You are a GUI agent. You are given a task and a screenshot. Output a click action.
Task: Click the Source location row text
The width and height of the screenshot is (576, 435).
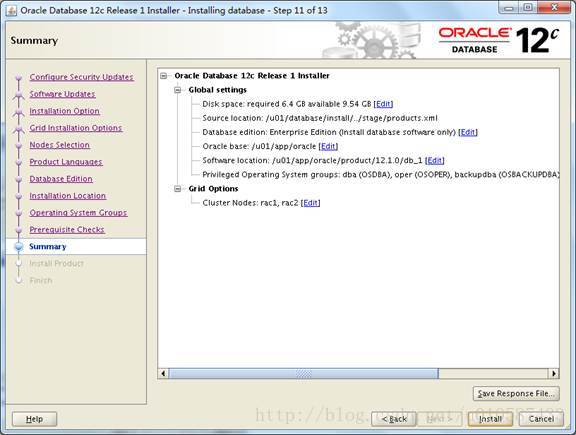[320, 118]
